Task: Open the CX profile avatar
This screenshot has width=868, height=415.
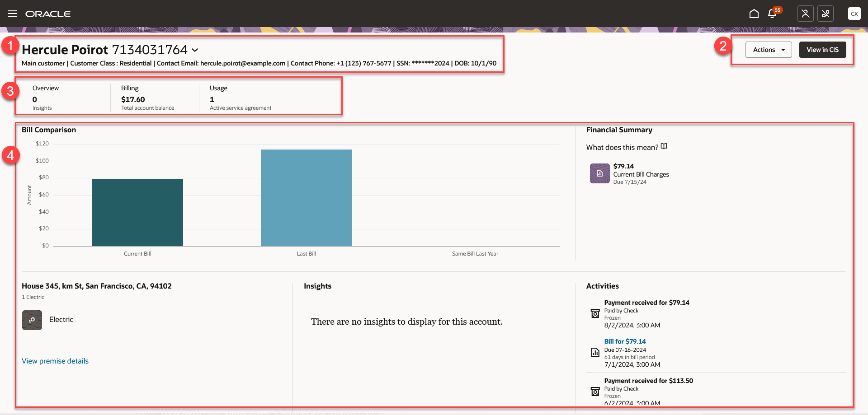Action: coord(854,14)
